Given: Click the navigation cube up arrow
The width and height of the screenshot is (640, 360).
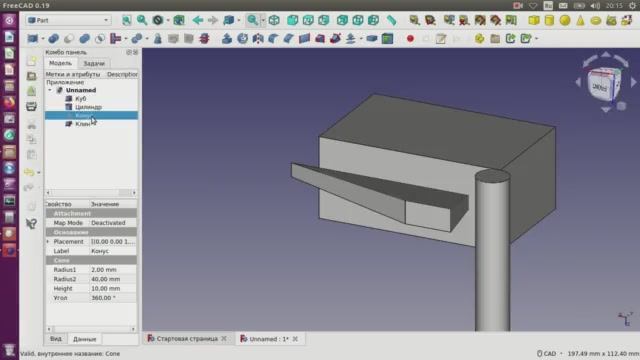Looking at the screenshot, I should [x=606, y=54].
